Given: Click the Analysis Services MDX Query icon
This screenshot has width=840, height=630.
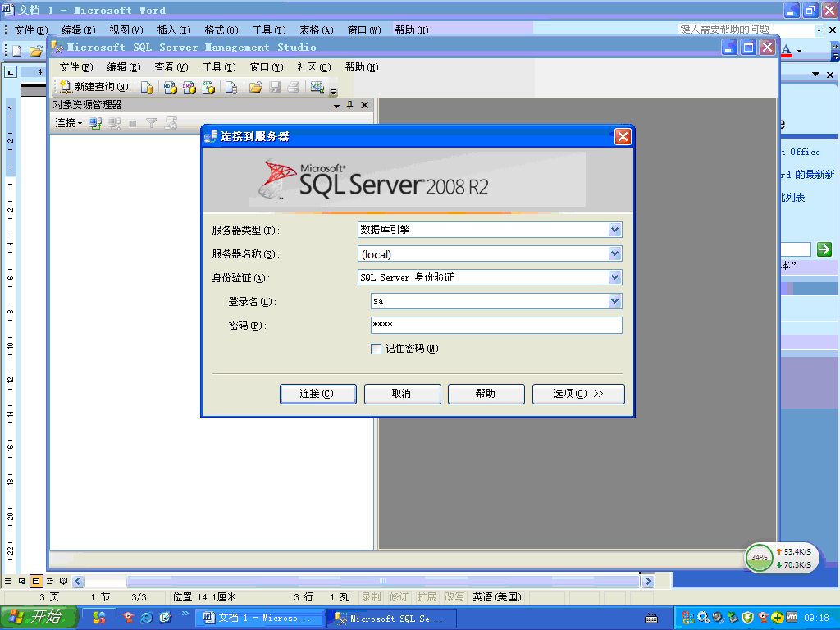Looking at the screenshot, I should pyautogui.click(x=168, y=87).
